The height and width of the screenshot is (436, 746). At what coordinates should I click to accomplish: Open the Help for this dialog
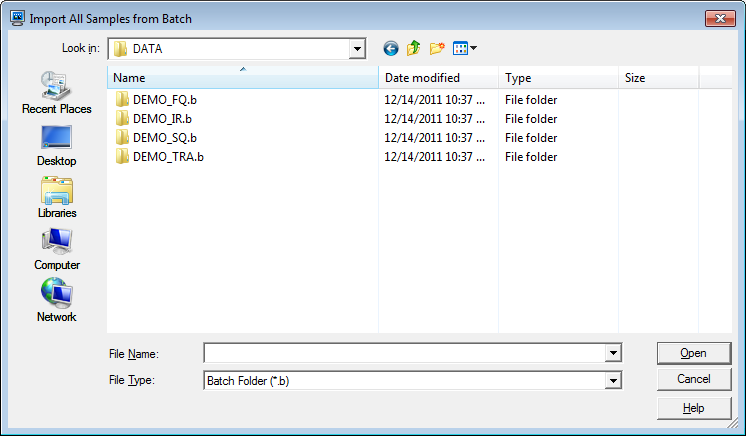(x=694, y=408)
